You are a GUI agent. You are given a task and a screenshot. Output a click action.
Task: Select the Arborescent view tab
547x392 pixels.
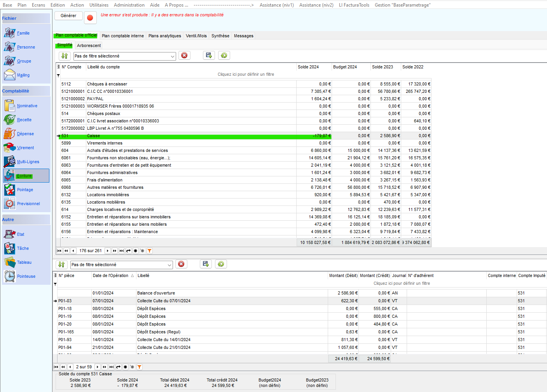pyautogui.click(x=89, y=45)
